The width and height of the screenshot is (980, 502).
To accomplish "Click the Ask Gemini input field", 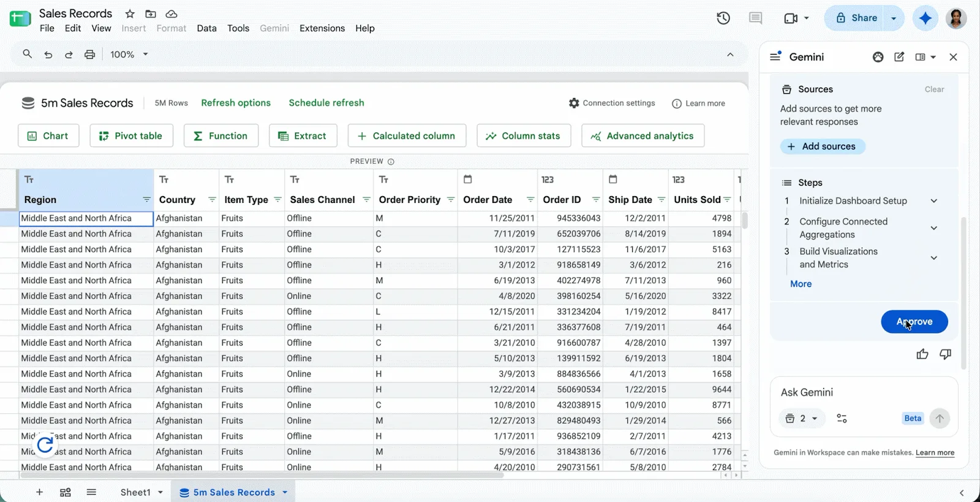I will pyautogui.click(x=864, y=392).
